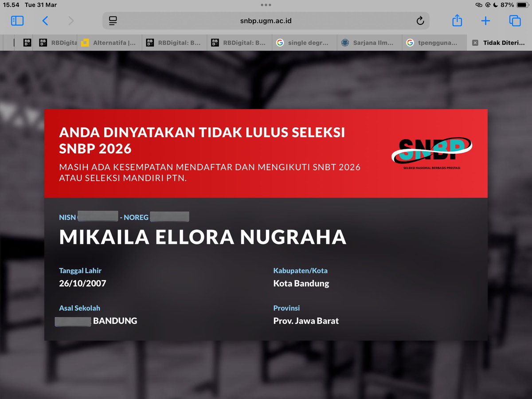Screen dimensions: 532x399
Task: Tap the multitasking three dots at top
Action: (266, 5)
